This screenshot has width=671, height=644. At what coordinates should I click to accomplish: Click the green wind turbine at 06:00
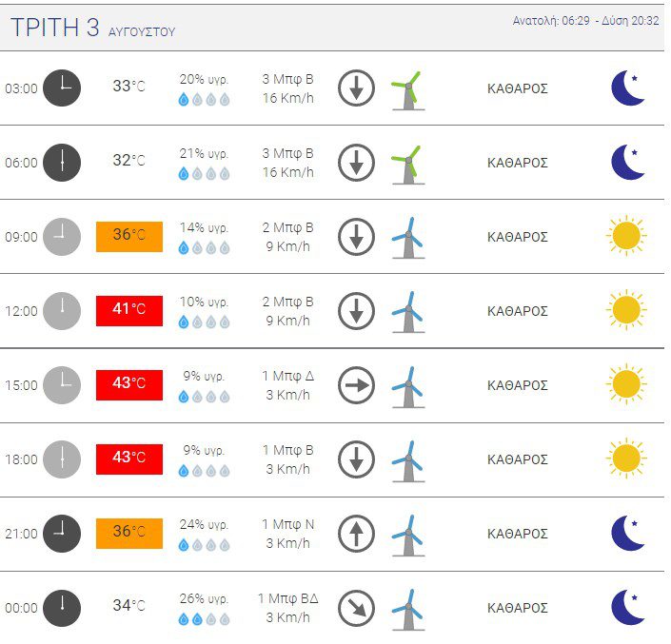(408, 165)
